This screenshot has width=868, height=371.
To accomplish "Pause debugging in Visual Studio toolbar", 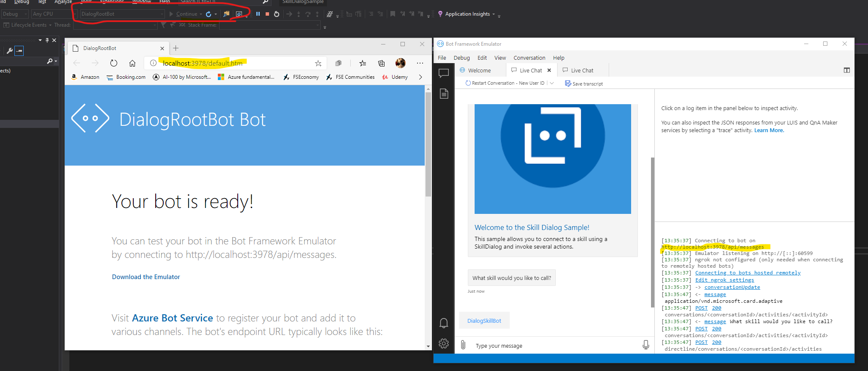I will pos(258,14).
